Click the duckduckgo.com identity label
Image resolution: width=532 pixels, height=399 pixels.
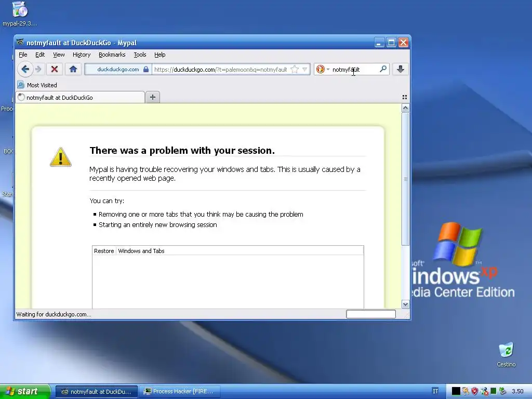[118, 69]
